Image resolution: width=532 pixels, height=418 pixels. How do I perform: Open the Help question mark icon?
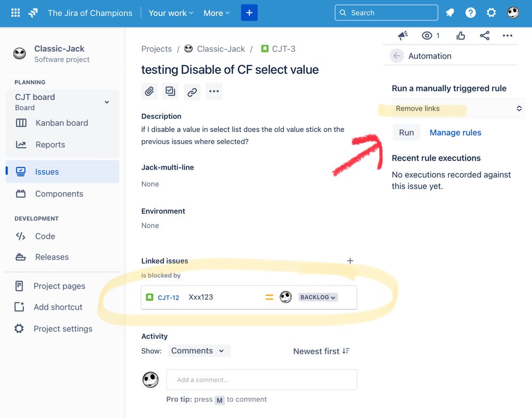pos(470,13)
